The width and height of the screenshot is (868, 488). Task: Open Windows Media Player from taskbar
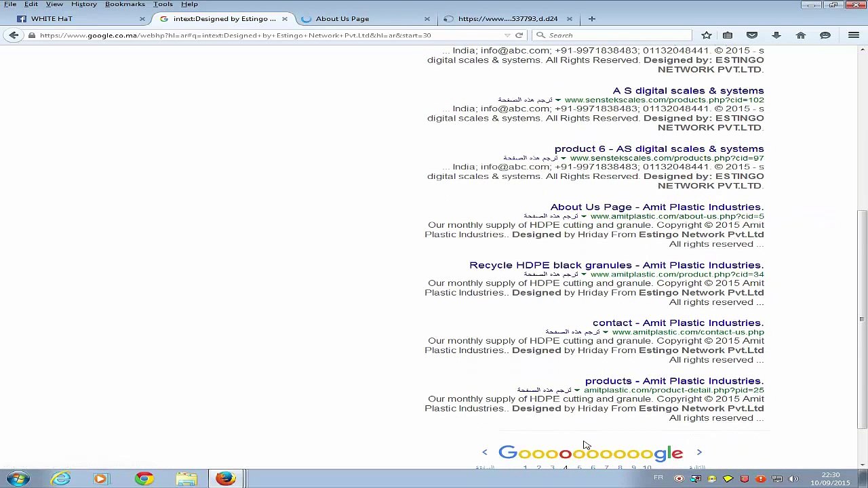[x=100, y=479]
